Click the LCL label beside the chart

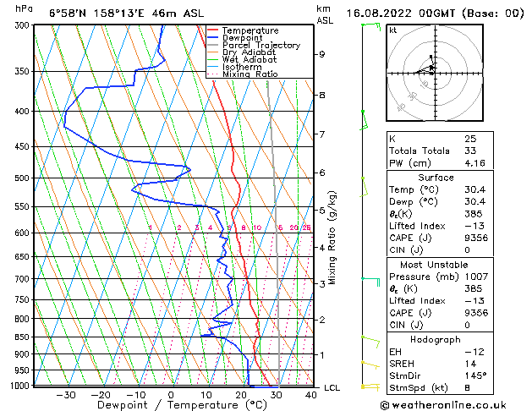click(332, 388)
